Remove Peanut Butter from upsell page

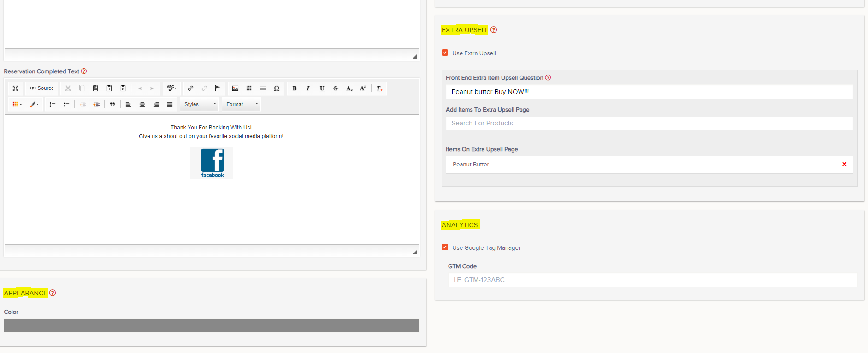844,164
